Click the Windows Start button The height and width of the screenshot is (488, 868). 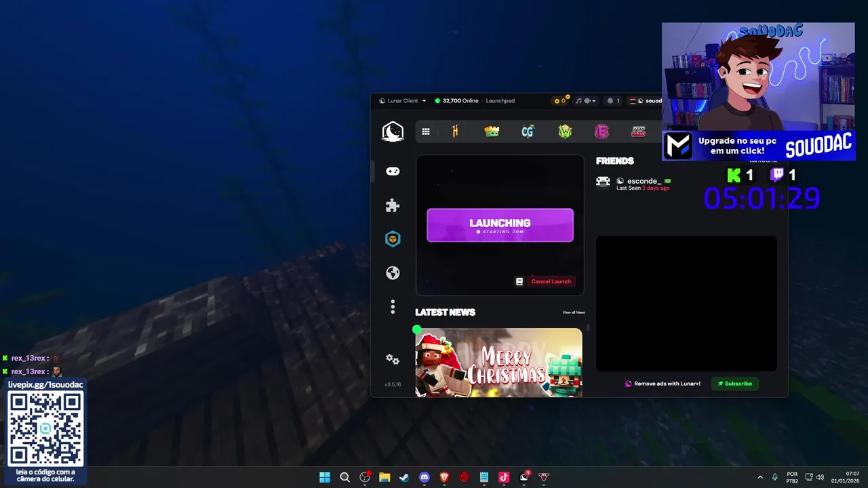(x=325, y=477)
